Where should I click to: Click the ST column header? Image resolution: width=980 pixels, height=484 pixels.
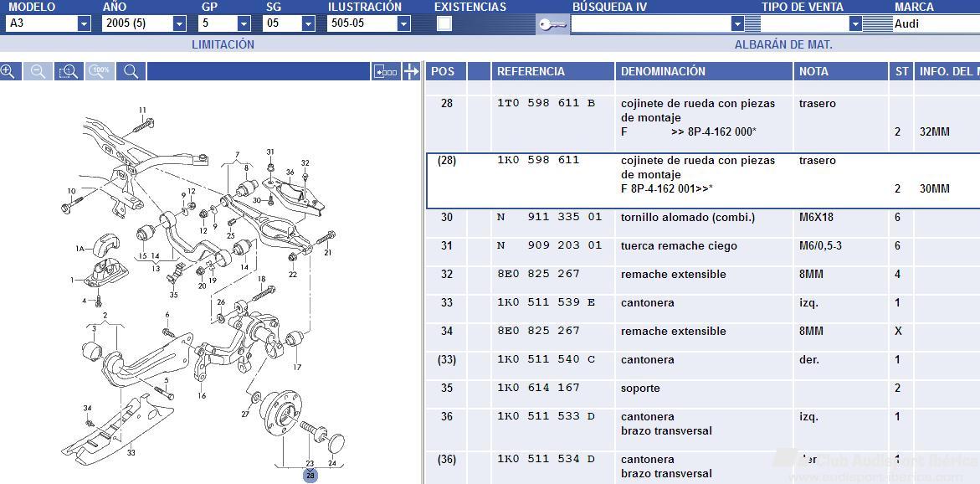tap(900, 71)
